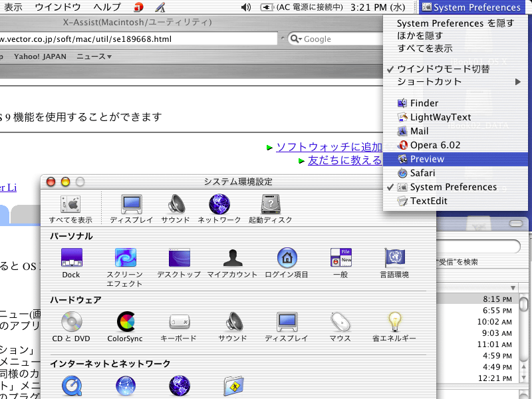This screenshot has width=532, height=399.
Task: Click サウンド in preferences toolbar
Action: [x=176, y=209]
